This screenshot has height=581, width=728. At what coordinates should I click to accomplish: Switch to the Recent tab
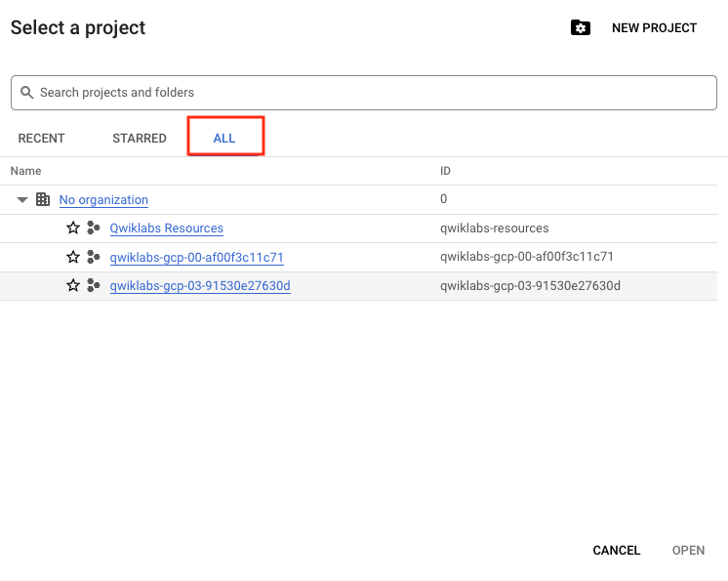(41, 139)
